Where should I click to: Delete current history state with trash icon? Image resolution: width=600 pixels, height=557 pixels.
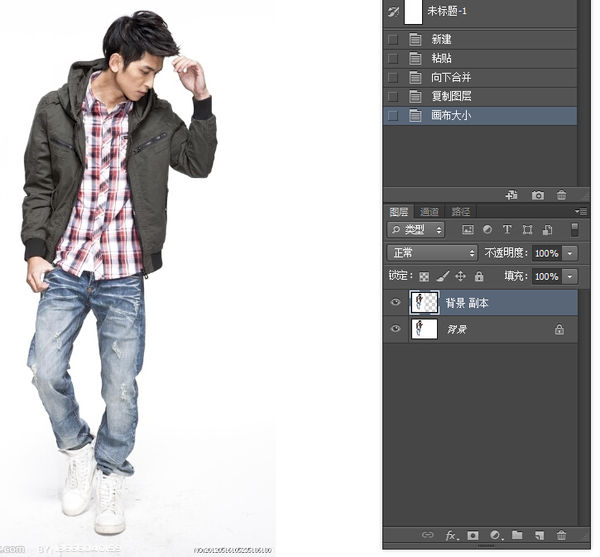[561, 195]
